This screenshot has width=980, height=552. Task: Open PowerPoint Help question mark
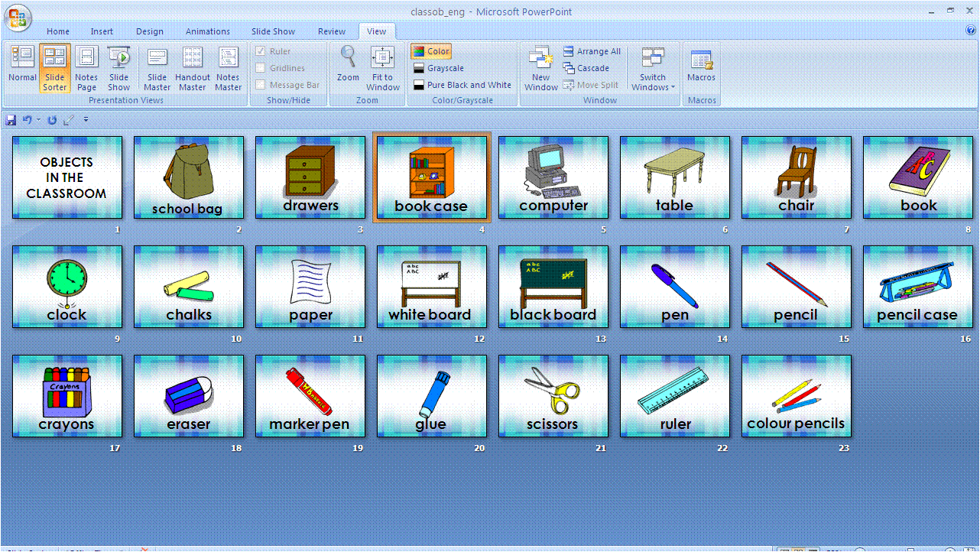pyautogui.click(x=971, y=31)
